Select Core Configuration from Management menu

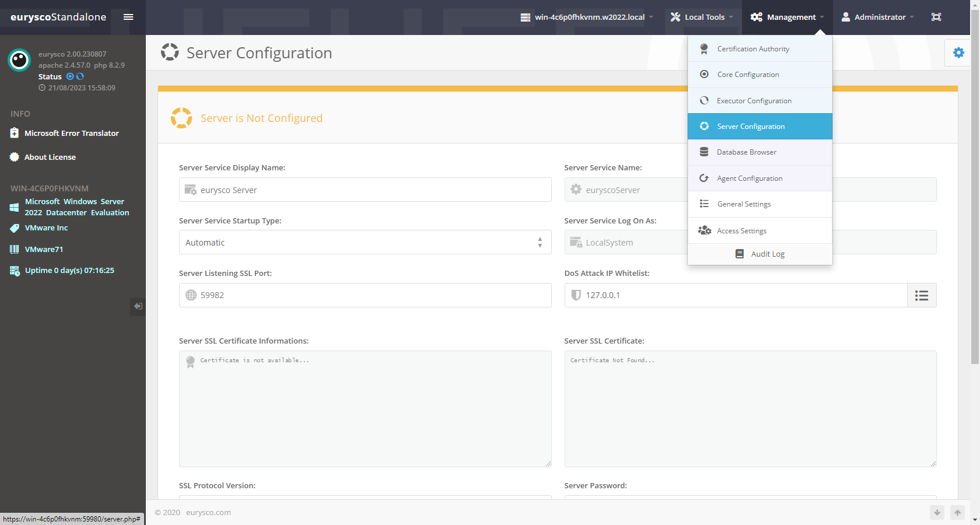click(760, 75)
